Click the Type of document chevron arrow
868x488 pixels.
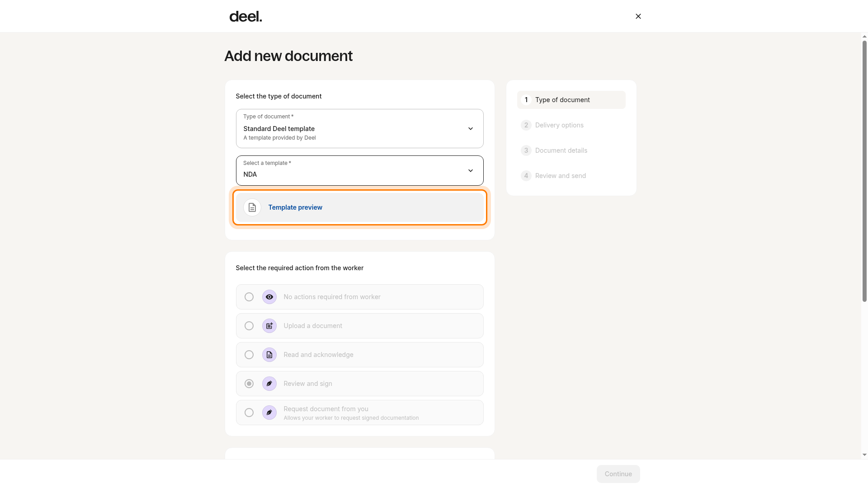point(471,129)
